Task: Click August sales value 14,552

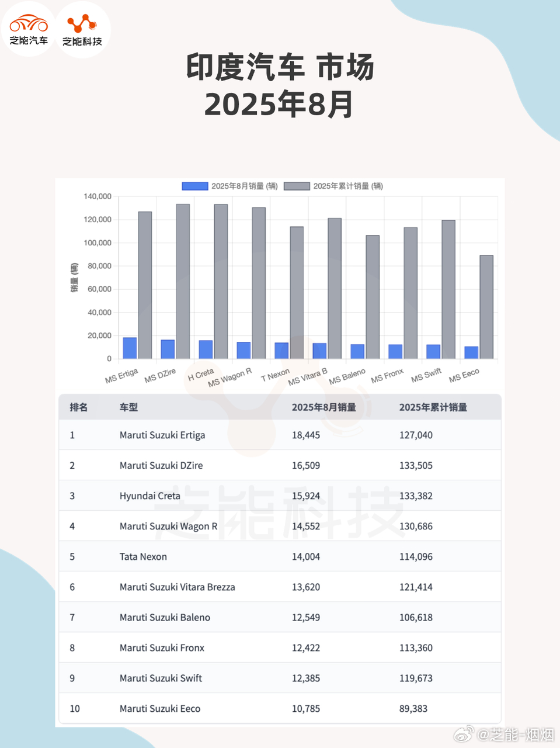Action: point(306,527)
